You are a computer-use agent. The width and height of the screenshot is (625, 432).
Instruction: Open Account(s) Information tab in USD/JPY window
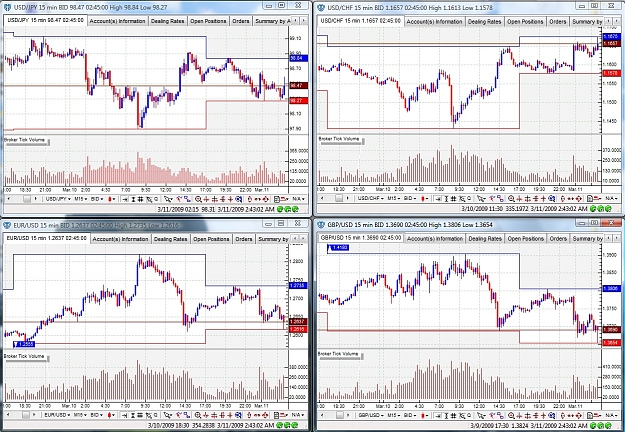(x=118, y=21)
